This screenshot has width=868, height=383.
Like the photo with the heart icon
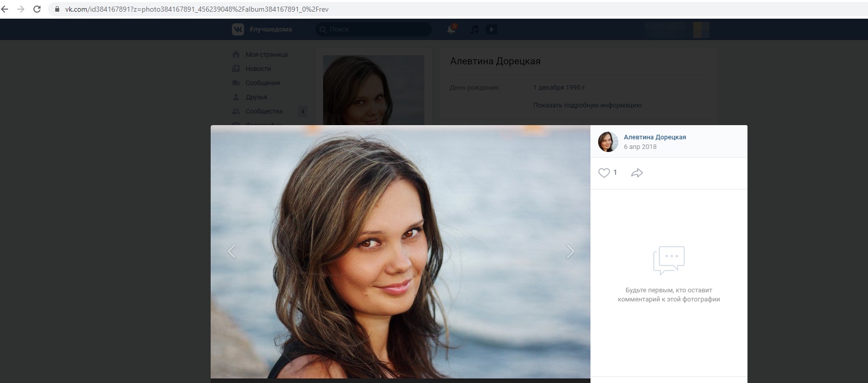(604, 173)
